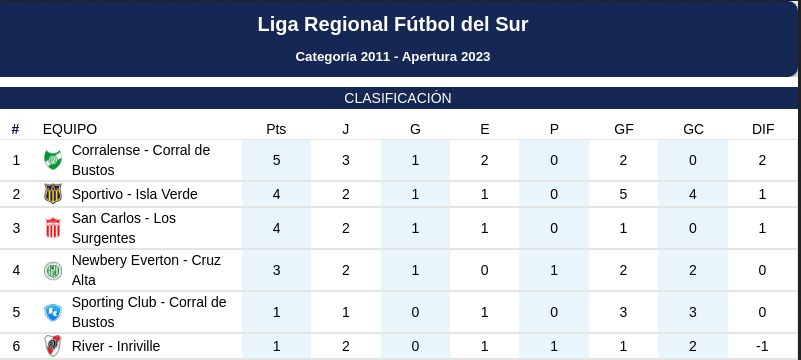This screenshot has width=801, height=360.
Task: Open the Sportivo - Isla Verde team name
Action: point(135,194)
